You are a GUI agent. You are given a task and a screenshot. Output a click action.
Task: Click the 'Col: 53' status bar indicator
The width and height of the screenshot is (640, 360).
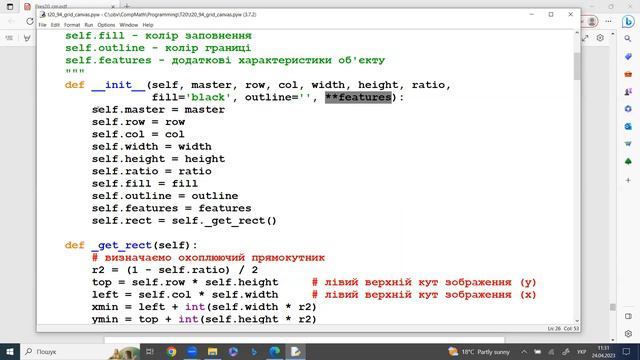(571, 328)
